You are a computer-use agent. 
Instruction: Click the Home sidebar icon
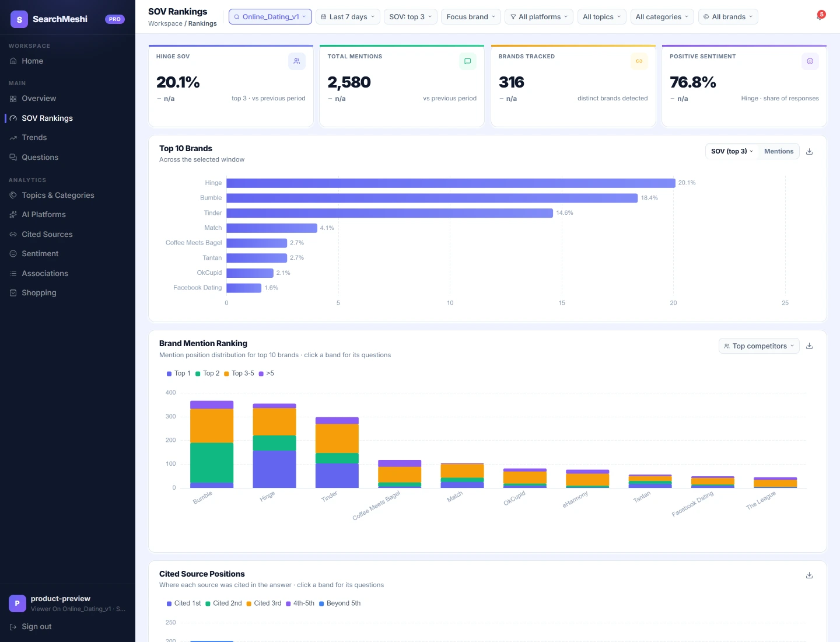(13, 61)
